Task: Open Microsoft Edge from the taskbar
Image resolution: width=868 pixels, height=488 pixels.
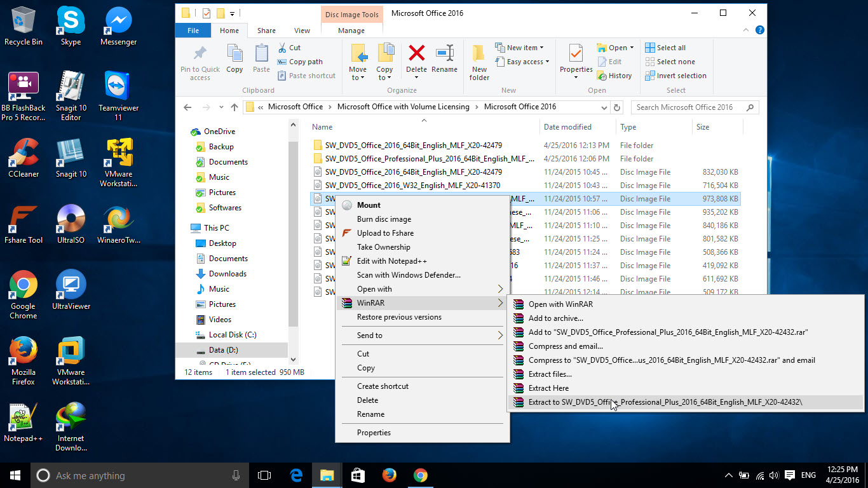Action: pos(296,475)
